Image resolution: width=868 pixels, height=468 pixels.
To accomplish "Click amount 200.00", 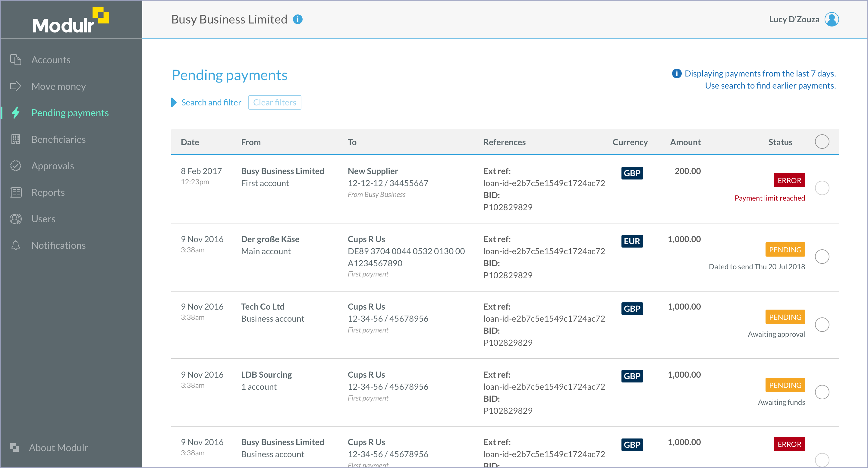I will (687, 171).
